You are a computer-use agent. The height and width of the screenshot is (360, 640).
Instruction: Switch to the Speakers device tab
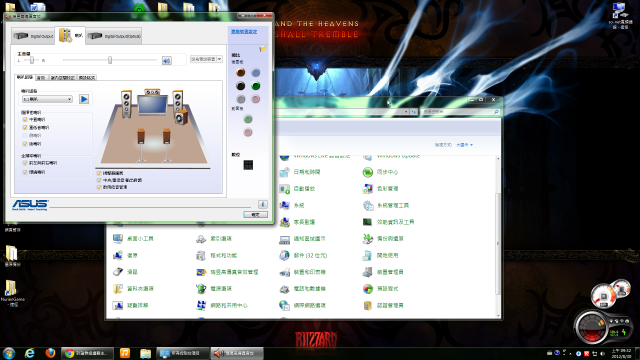(71, 35)
